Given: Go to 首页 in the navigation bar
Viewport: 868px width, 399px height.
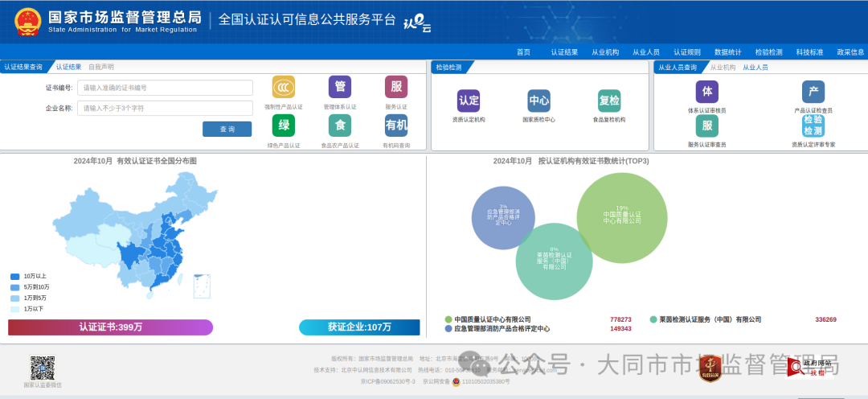Looking at the screenshot, I should pyautogui.click(x=523, y=52).
